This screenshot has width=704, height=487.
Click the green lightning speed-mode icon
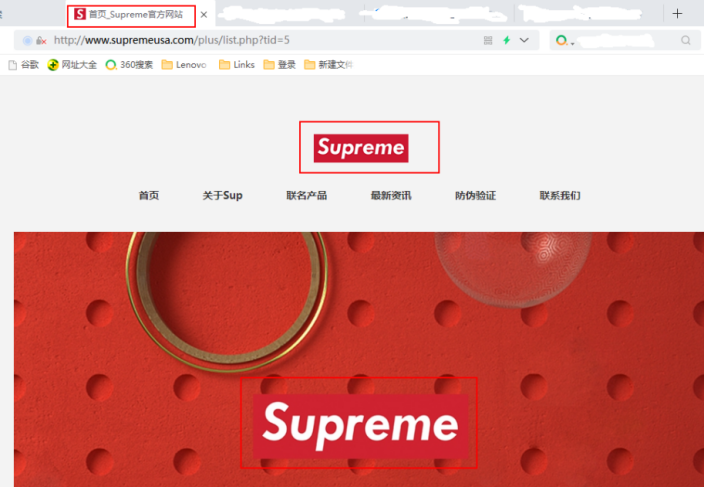(507, 40)
